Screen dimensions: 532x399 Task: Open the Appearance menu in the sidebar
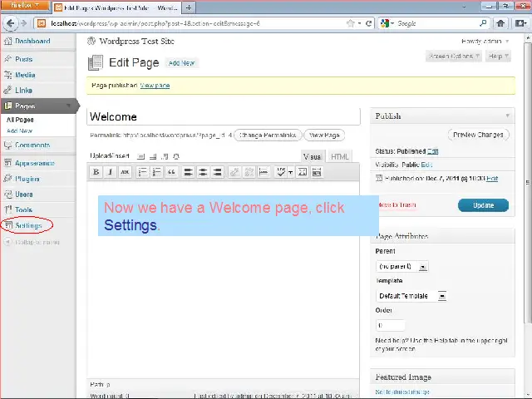pyautogui.click(x=34, y=163)
